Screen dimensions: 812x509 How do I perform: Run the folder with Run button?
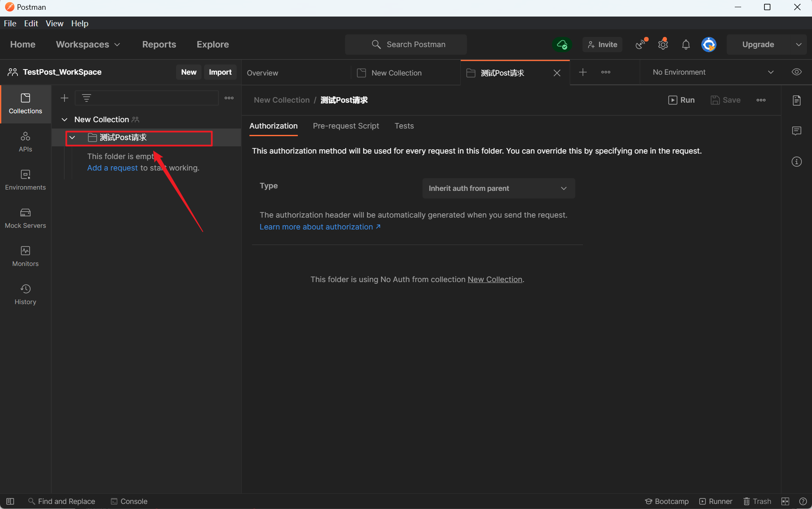coord(681,100)
